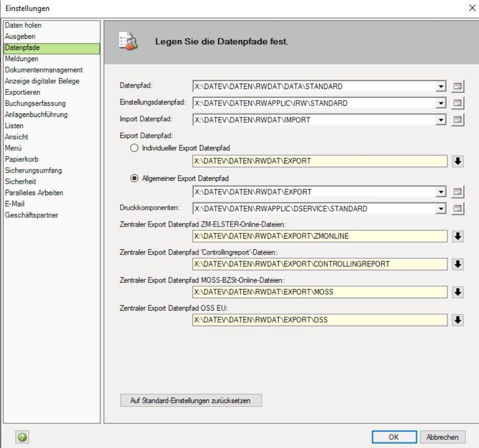The image size is (479, 448).
Task: Open the Druckkomponenten dropdown list
Action: (441, 209)
